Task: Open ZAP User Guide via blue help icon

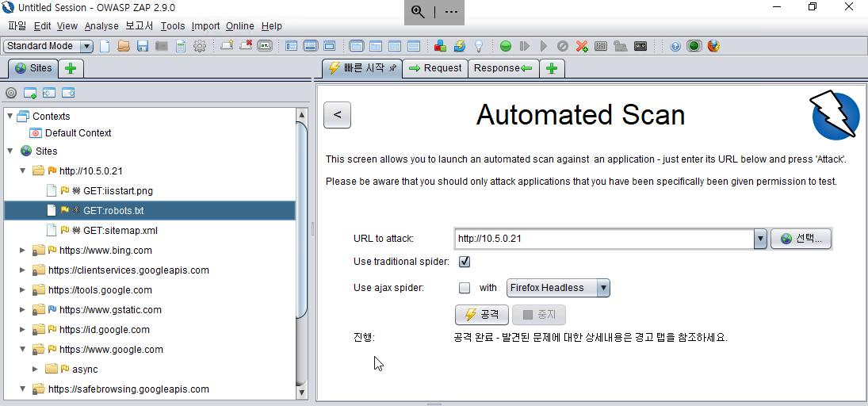Action: point(675,47)
